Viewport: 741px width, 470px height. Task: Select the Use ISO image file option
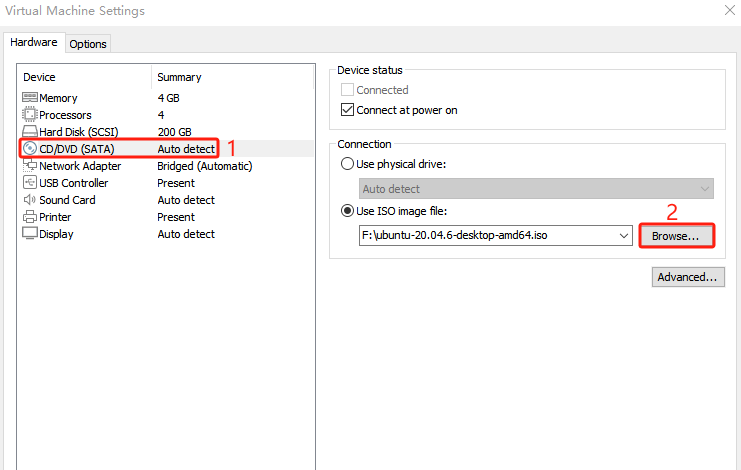click(x=347, y=211)
